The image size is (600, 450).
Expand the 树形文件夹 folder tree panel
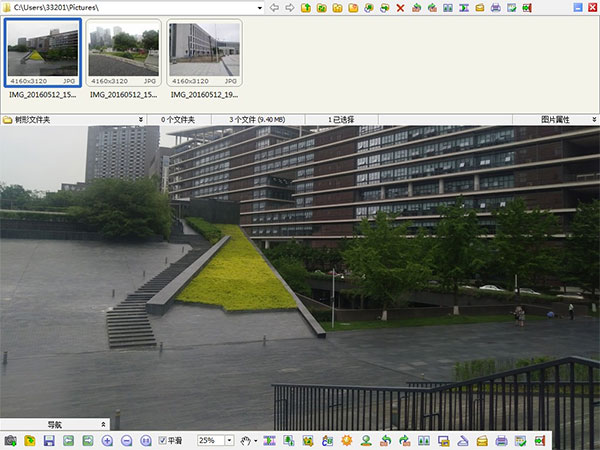pos(140,120)
